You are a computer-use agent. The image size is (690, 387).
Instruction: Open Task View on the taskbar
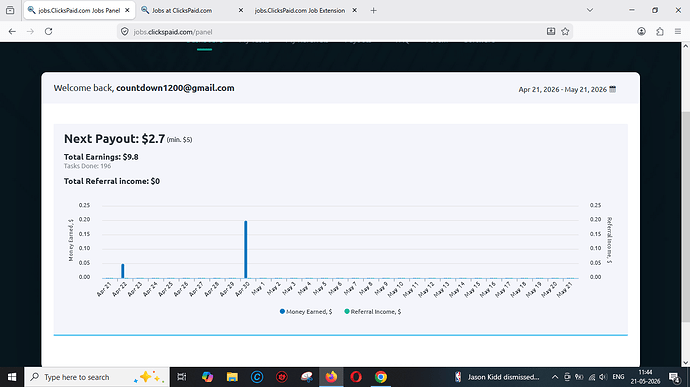click(x=181, y=377)
